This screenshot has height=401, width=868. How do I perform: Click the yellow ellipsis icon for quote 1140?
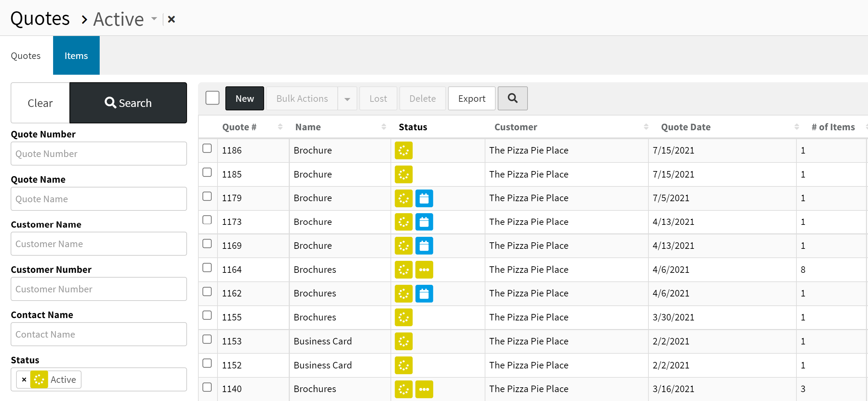[x=424, y=389]
